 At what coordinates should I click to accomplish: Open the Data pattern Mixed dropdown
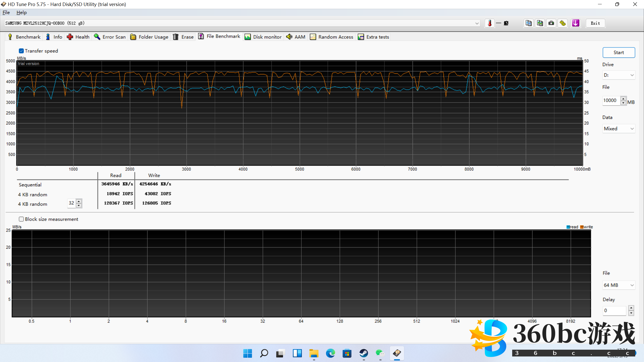(x=618, y=129)
